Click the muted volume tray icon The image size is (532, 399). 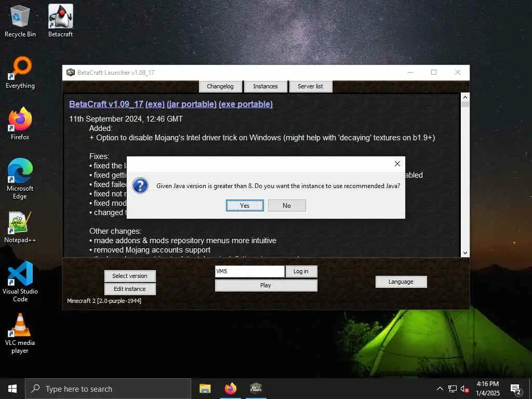[464, 389]
